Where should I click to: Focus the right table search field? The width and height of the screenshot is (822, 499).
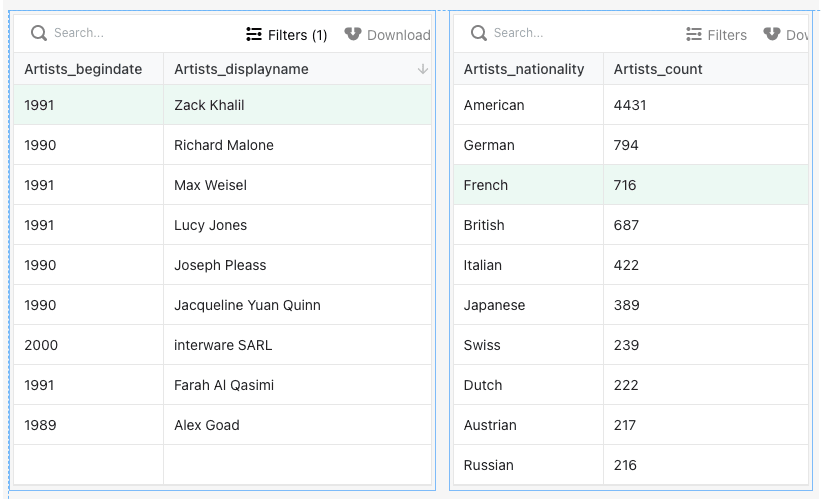click(x=560, y=33)
